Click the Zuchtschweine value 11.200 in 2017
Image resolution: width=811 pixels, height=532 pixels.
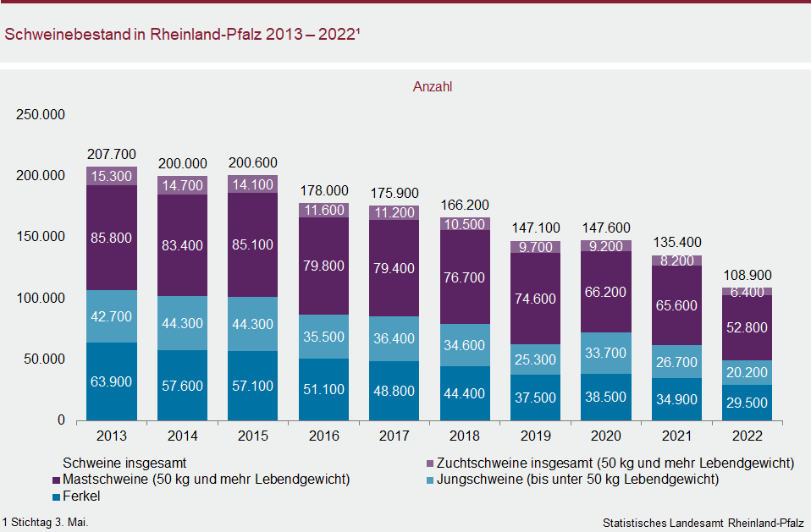pos(394,213)
